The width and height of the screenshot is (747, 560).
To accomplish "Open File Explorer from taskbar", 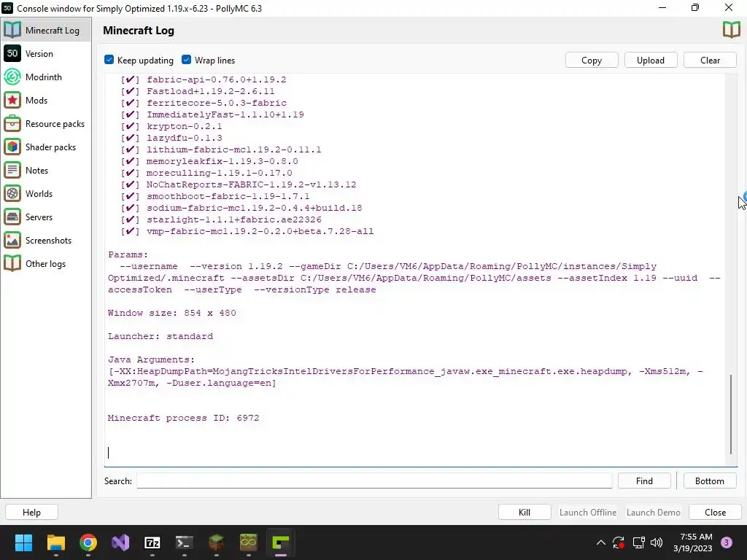I will click(55, 542).
